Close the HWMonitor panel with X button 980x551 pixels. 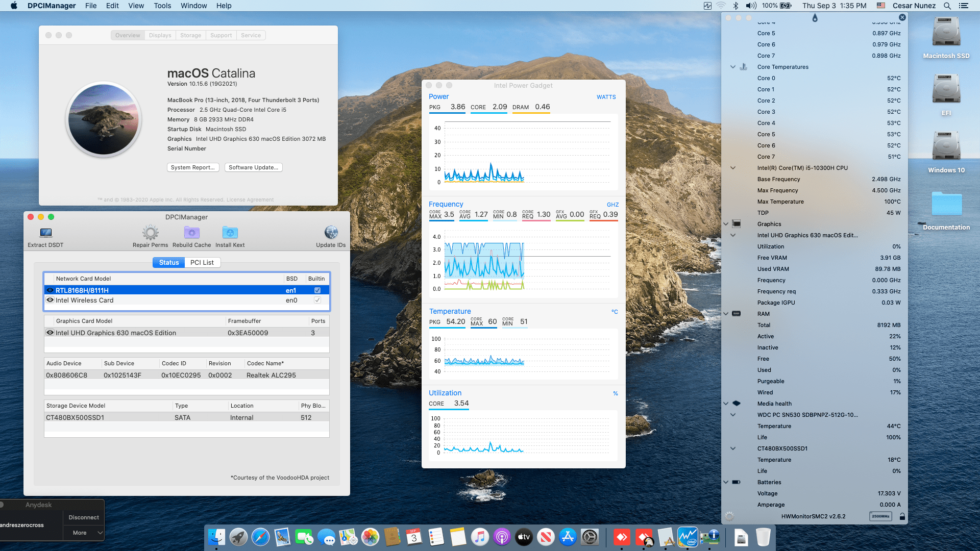(902, 17)
